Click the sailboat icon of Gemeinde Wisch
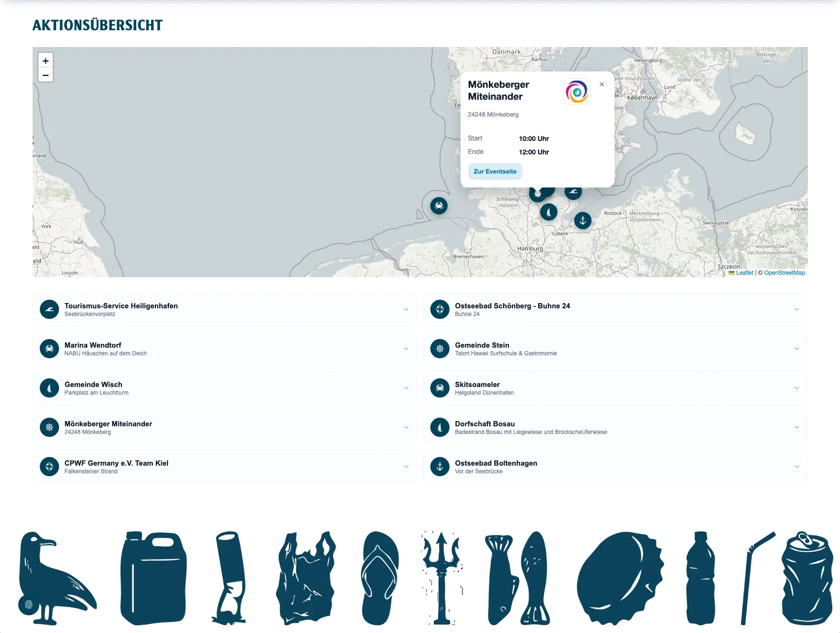 coord(49,388)
